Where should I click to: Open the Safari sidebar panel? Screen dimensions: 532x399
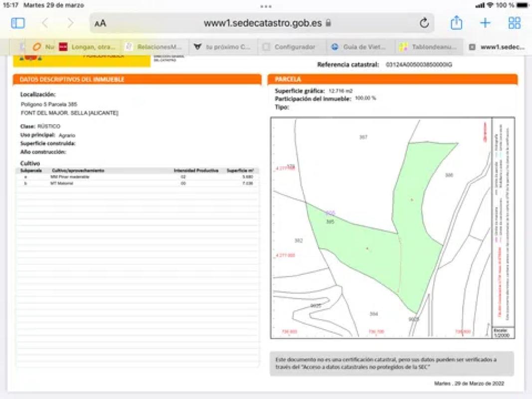point(18,23)
